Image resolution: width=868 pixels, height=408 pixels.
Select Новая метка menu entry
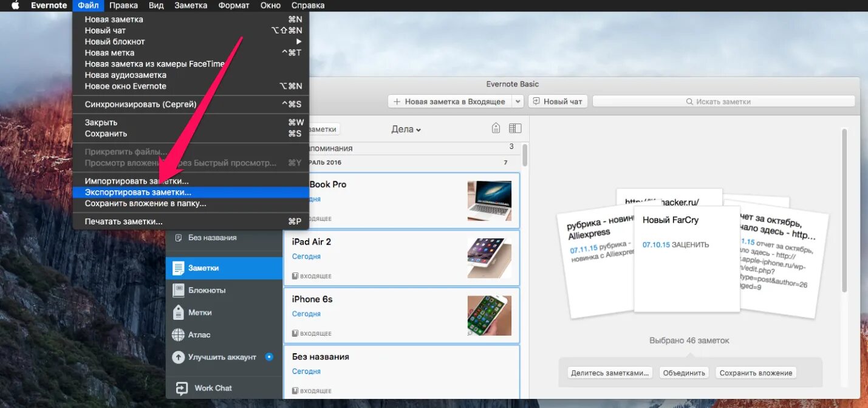point(191,53)
